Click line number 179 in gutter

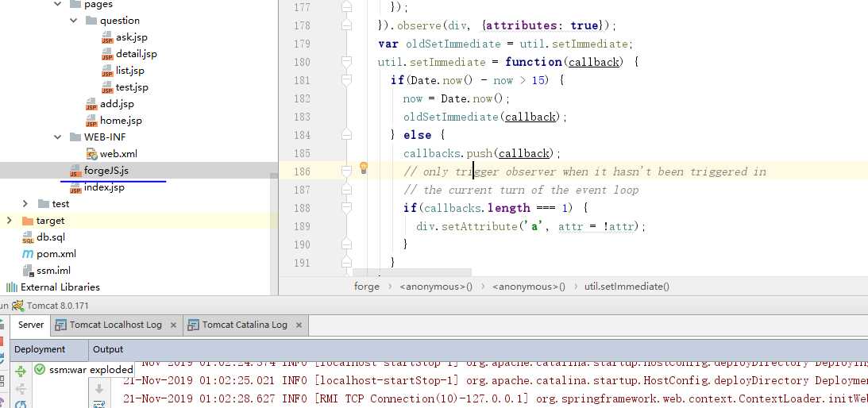[302, 44]
